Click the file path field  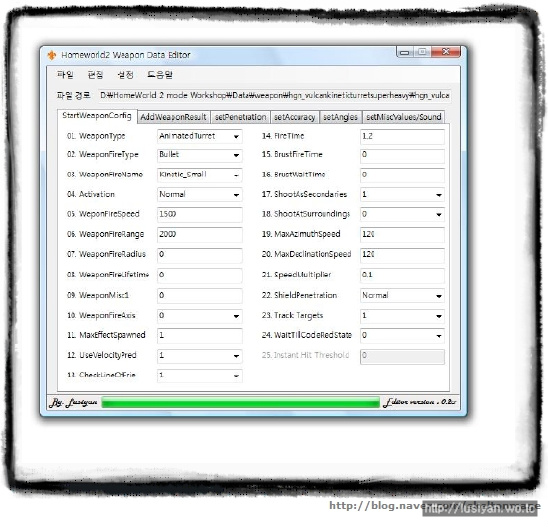274,95
